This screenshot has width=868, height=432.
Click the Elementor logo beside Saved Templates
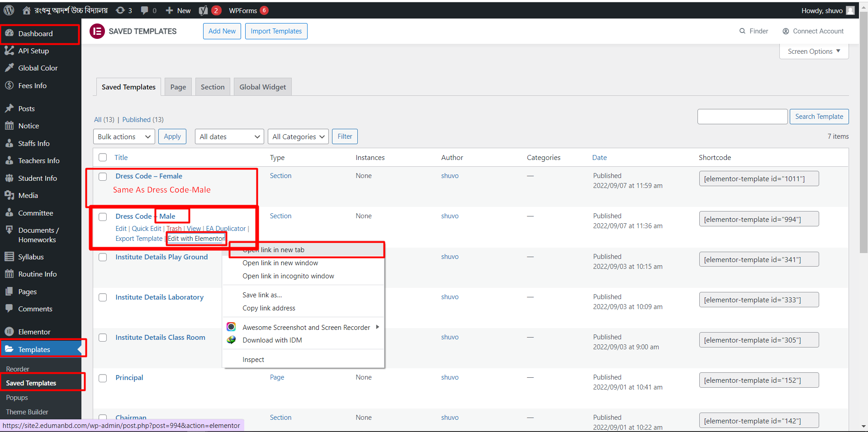(x=97, y=31)
